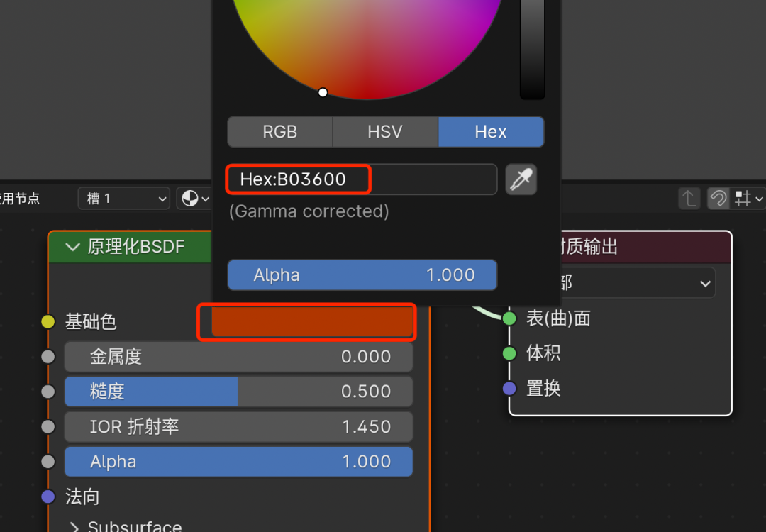Click the Alpha slider in the color popup
Screen dimensions: 766x532
coord(362,275)
